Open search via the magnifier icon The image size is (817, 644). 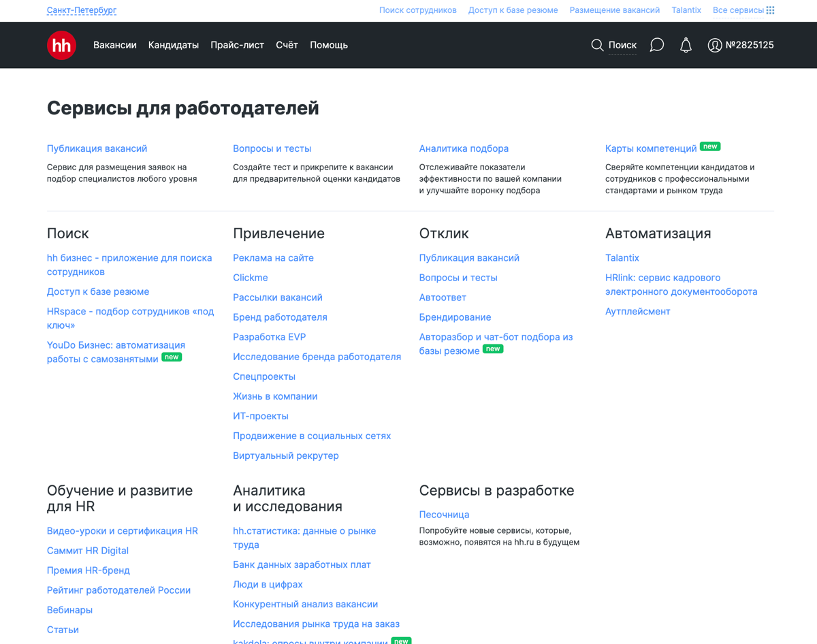pyautogui.click(x=597, y=45)
